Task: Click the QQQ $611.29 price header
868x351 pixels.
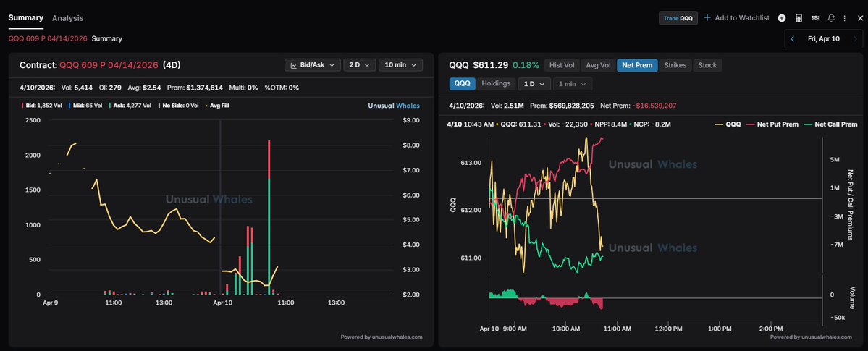Action: click(x=479, y=65)
